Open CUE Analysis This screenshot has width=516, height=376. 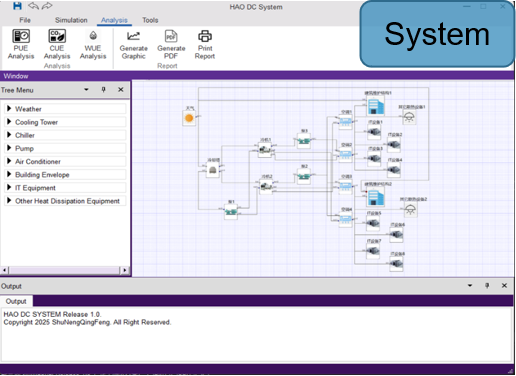pos(57,44)
